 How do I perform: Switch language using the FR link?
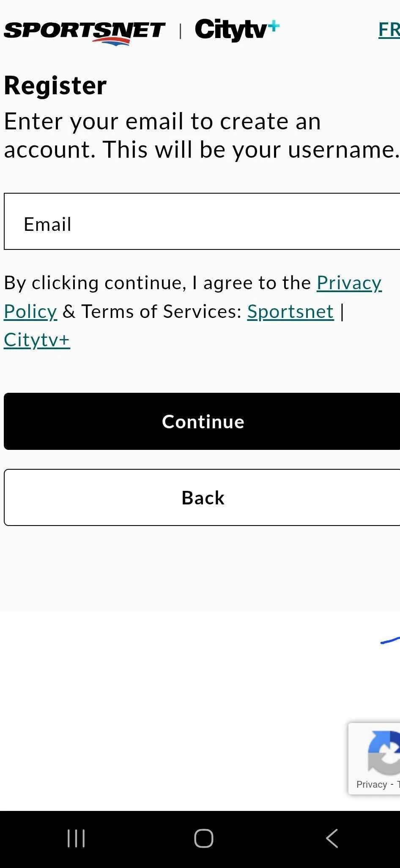click(389, 30)
